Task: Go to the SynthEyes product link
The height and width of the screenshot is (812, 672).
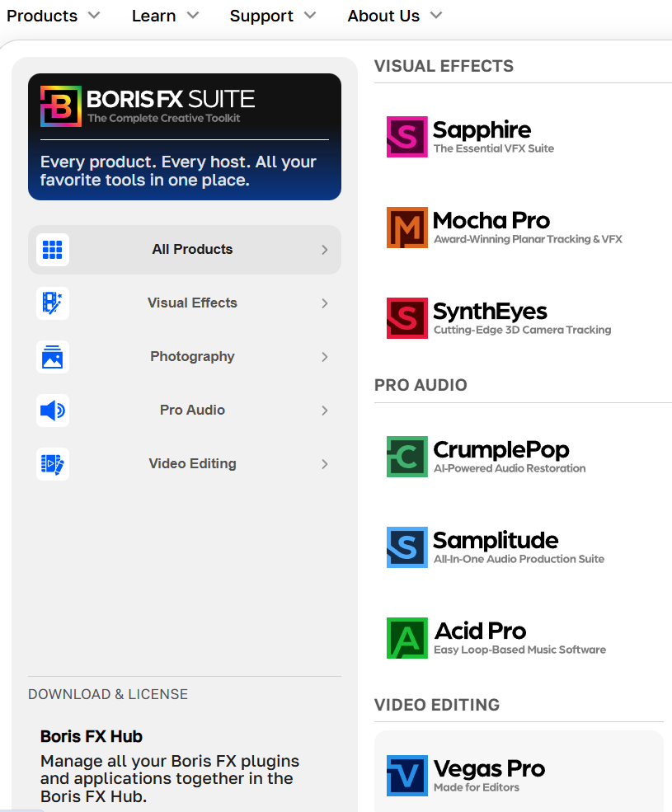Action: [x=499, y=318]
